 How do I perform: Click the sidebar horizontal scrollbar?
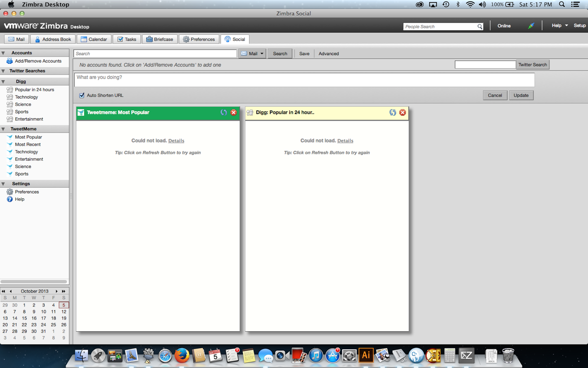coord(34,282)
